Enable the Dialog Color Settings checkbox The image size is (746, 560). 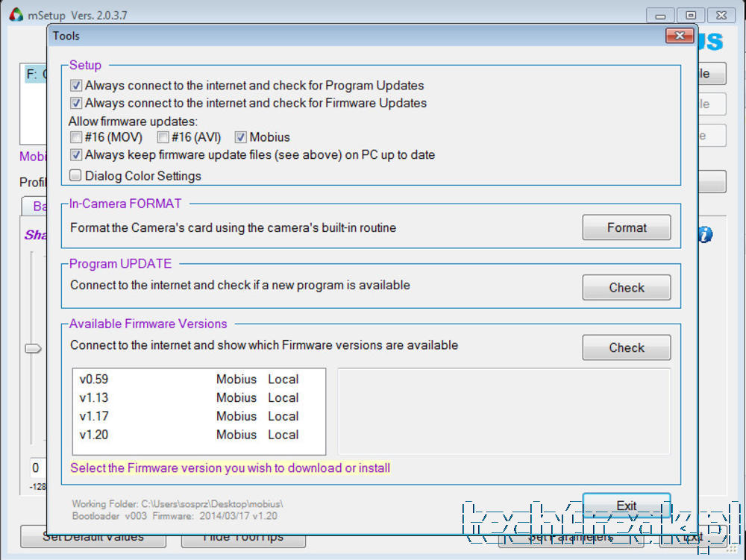(75, 175)
